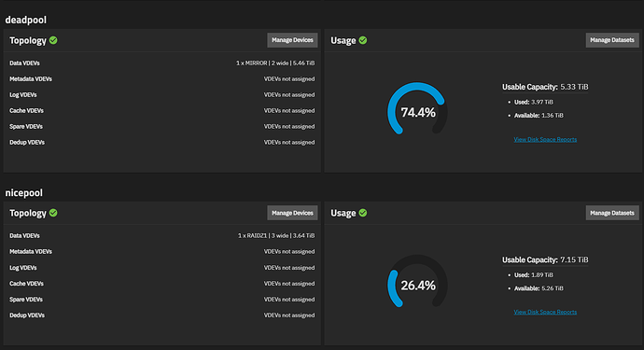644x350 pixels.
Task: Click nicepool Topology green status checkmark
Action: tap(53, 213)
